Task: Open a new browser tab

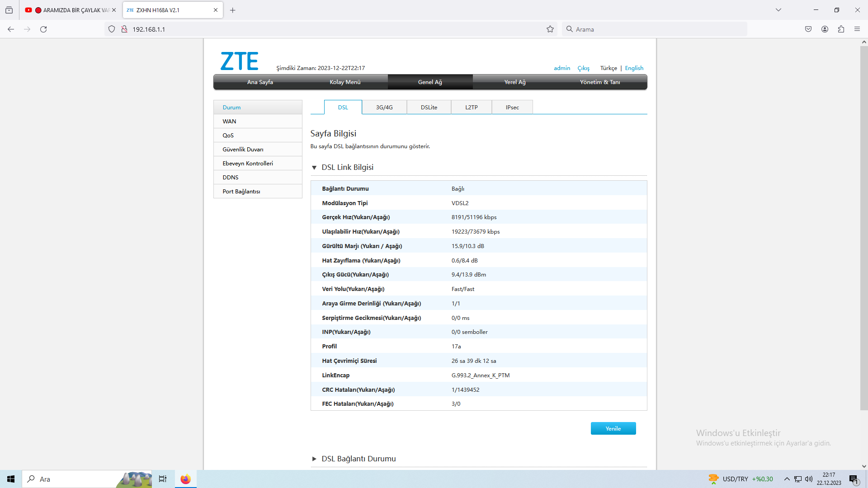Action: 232,10
